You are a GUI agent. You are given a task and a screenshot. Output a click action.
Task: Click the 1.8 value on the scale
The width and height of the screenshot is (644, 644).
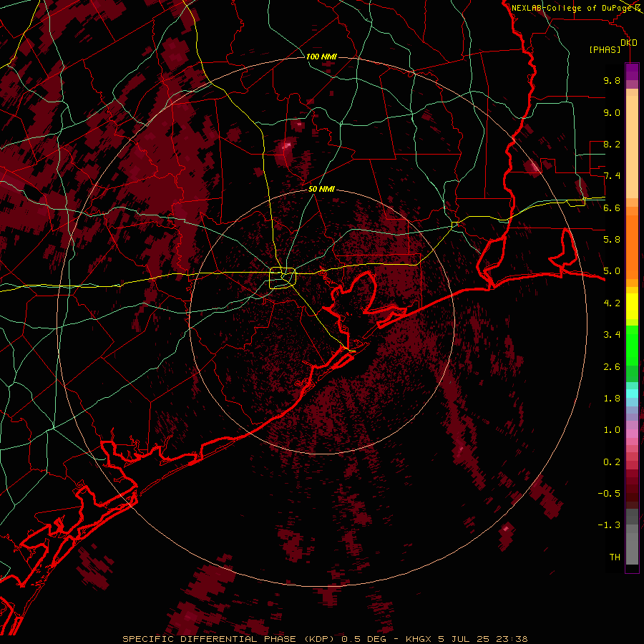[x=612, y=398]
